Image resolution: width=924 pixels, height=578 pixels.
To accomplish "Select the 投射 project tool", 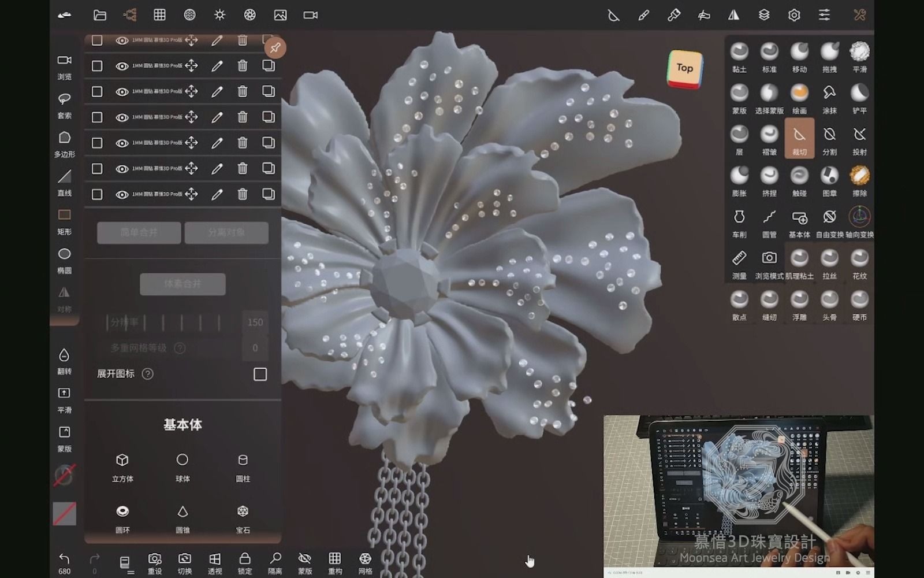I will [x=859, y=140].
